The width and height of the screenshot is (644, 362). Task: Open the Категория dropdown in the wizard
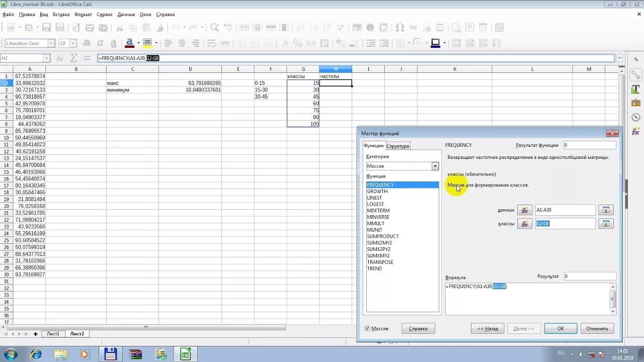coord(436,166)
